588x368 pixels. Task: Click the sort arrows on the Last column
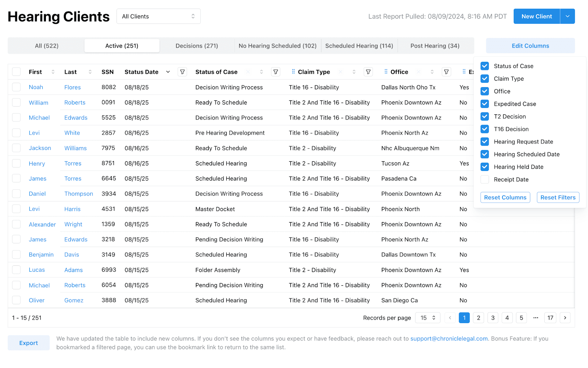click(89, 72)
